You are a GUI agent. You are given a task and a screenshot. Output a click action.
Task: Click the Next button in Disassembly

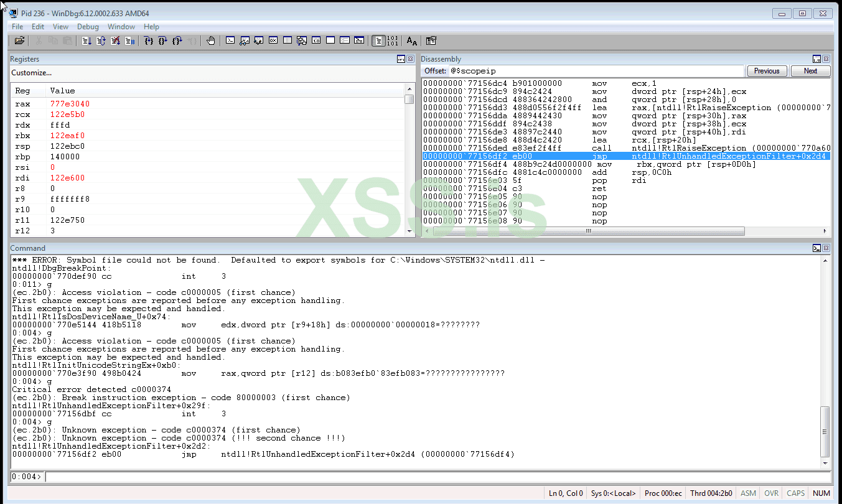[810, 71]
